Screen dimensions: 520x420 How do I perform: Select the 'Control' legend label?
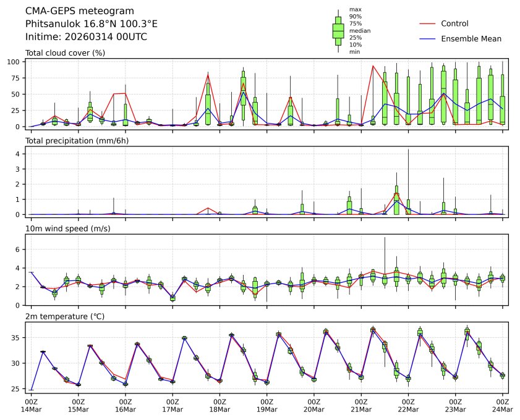pyautogui.click(x=454, y=23)
